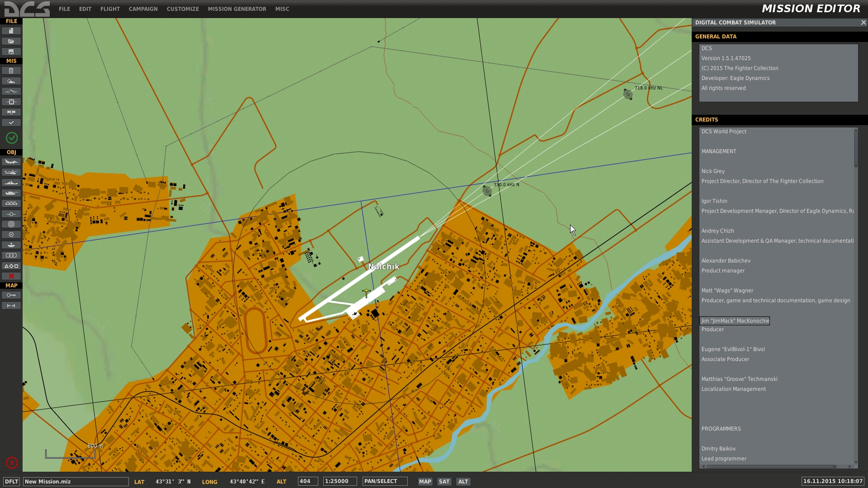Click the altitude value 404 field

(308, 482)
